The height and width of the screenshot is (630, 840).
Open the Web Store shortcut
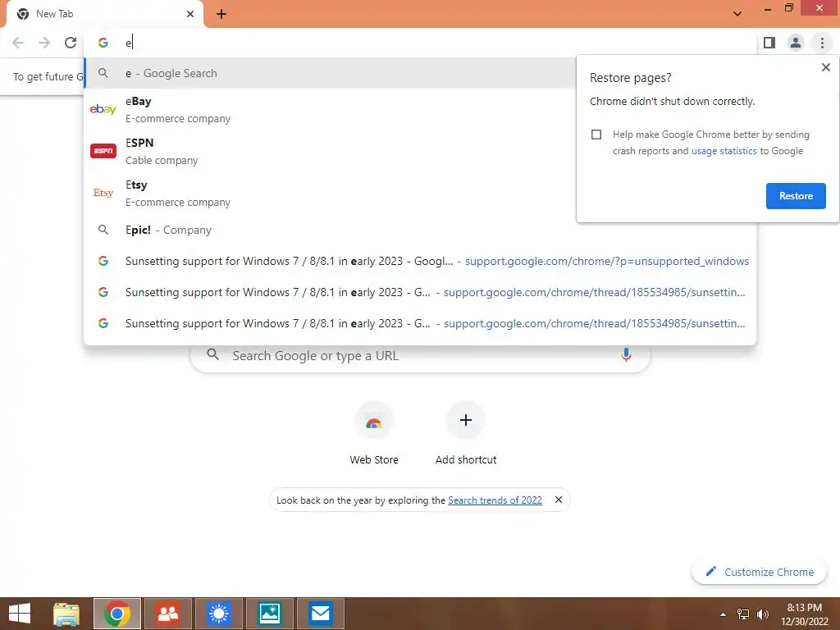click(x=374, y=433)
